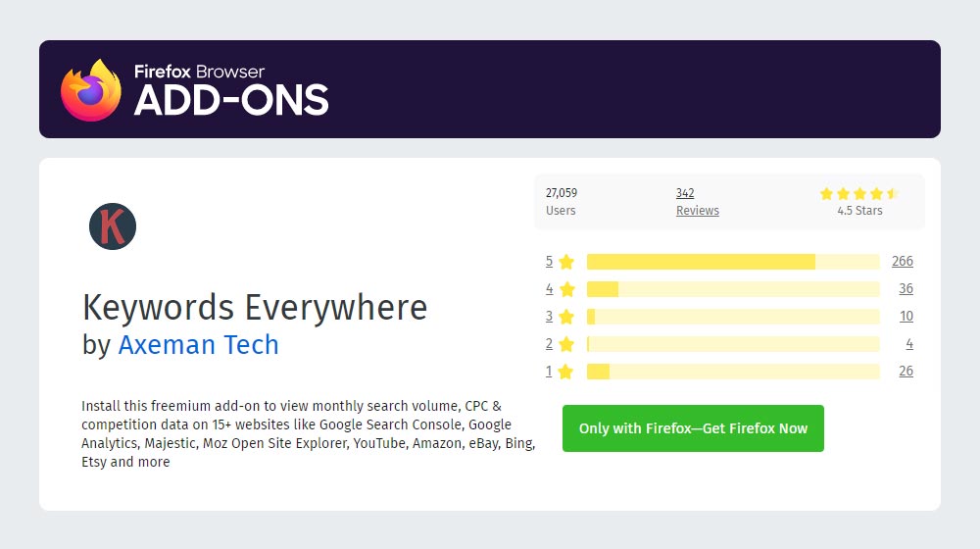Click the star icon beside rating 2
This screenshot has width=980, height=549.
click(x=566, y=344)
